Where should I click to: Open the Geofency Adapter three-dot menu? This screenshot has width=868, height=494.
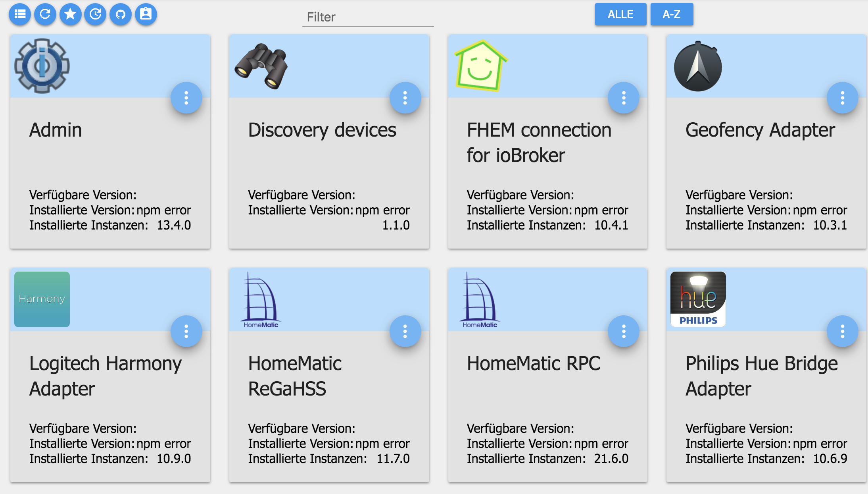click(x=842, y=98)
